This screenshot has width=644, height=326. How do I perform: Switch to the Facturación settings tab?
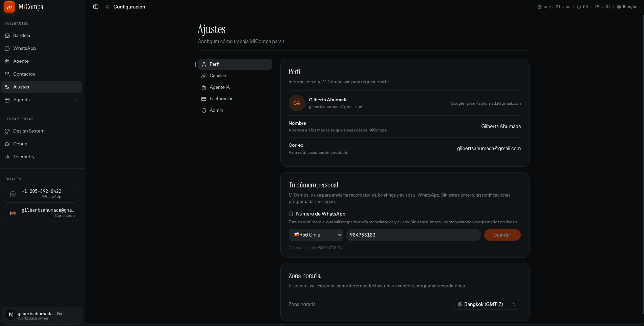(x=235, y=99)
